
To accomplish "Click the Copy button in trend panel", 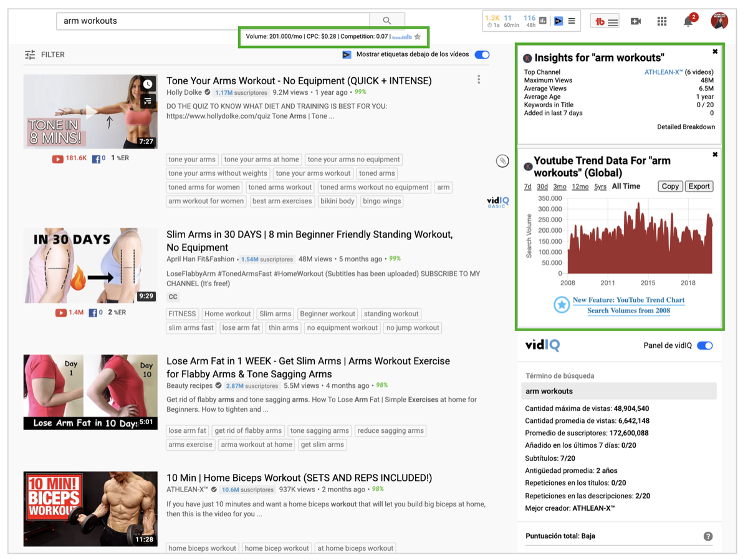I will (670, 186).
